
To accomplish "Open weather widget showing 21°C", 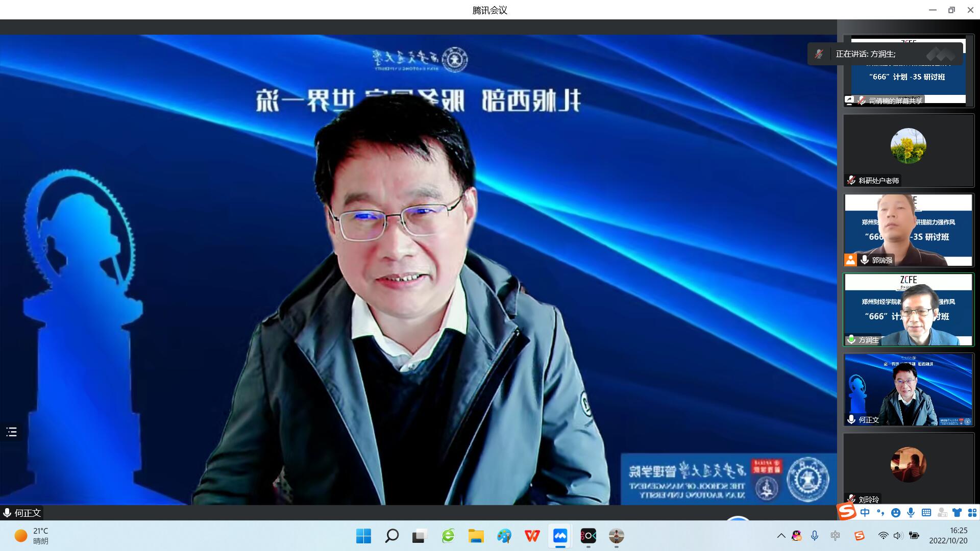I will pos(32,536).
